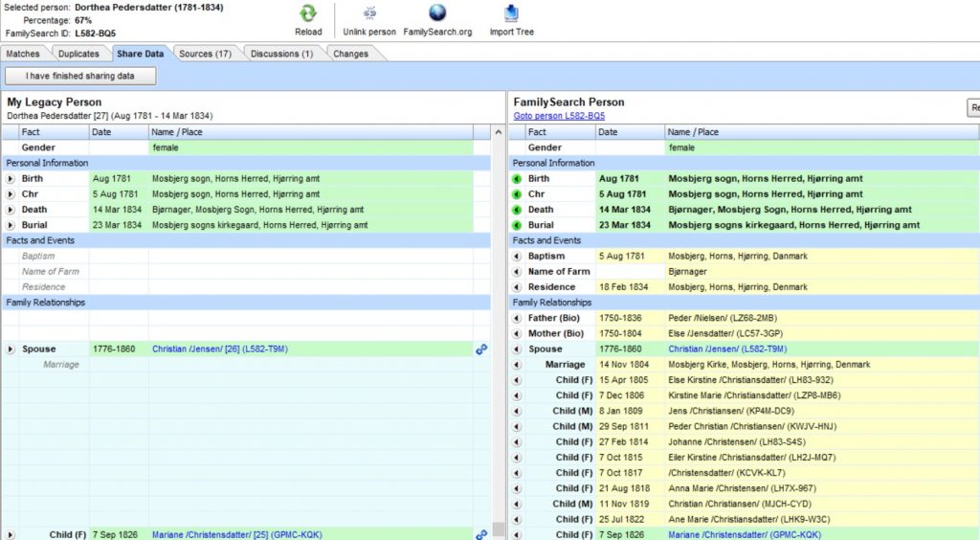This screenshot has height=540, width=980.
Task: Click left arrow on Name of Farm row
Action: click(517, 272)
